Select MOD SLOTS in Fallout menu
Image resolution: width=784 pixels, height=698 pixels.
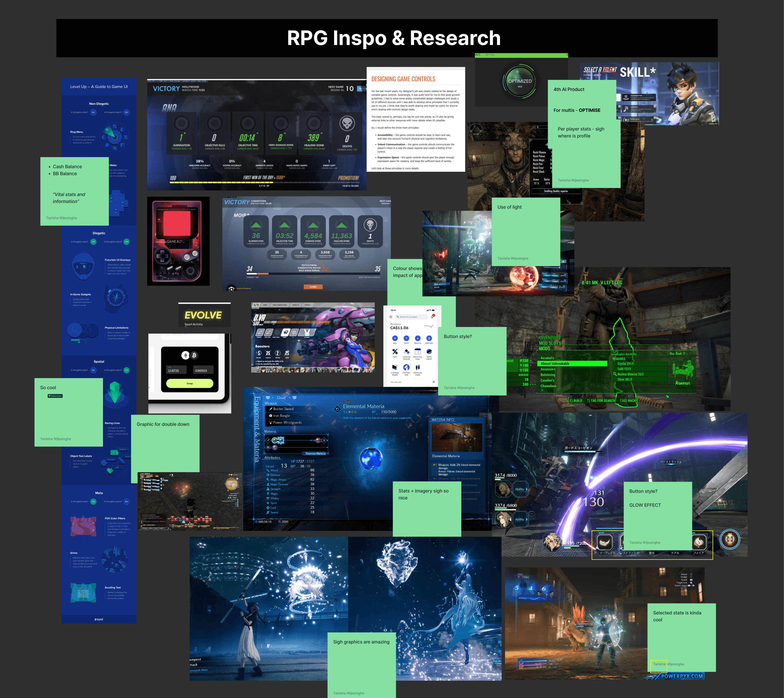point(550,343)
